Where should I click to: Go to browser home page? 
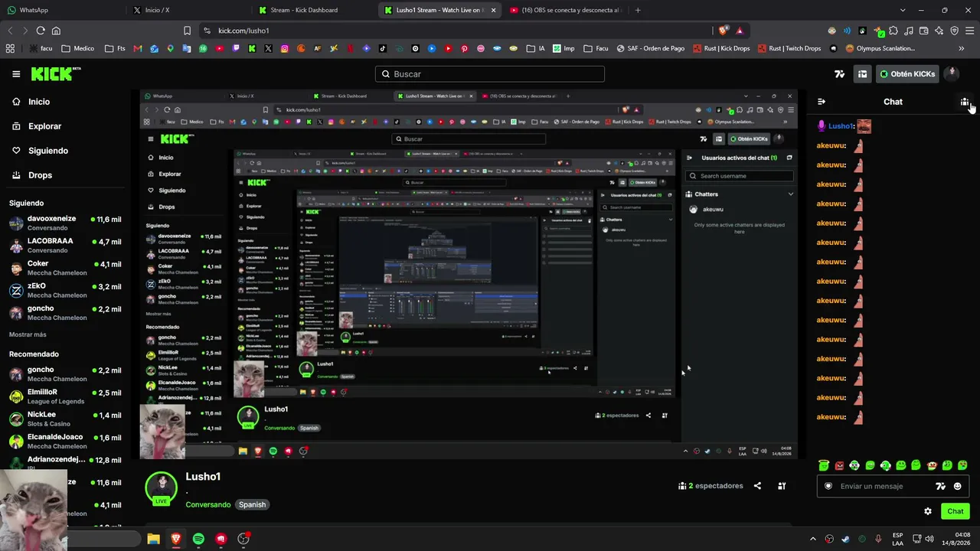click(56, 31)
